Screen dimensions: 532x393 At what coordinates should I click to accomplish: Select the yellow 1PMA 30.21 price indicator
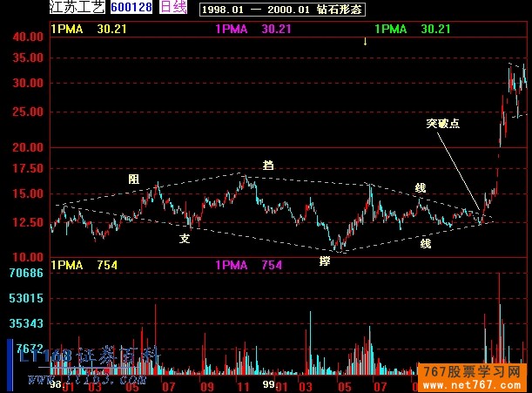[87, 29]
